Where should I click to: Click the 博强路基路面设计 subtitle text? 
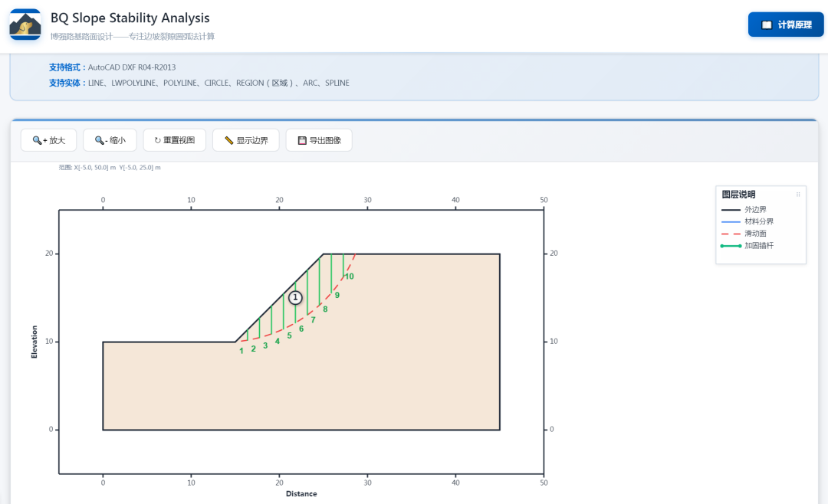pyautogui.click(x=133, y=37)
